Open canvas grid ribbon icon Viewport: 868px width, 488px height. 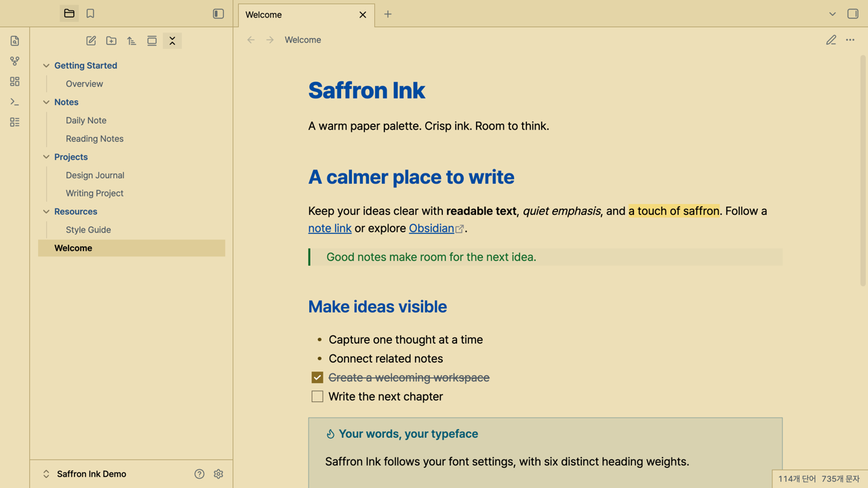15,81
